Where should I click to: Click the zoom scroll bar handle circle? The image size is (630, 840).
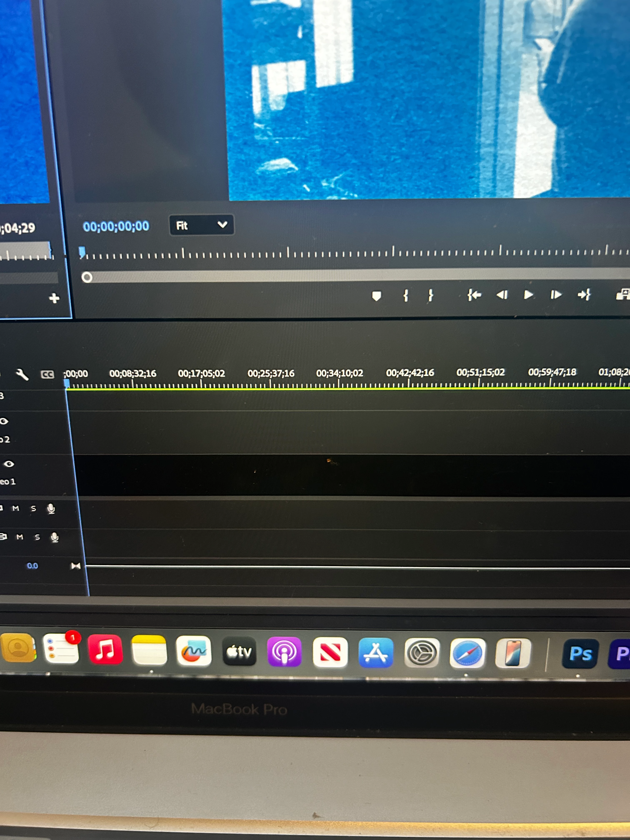(x=87, y=277)
